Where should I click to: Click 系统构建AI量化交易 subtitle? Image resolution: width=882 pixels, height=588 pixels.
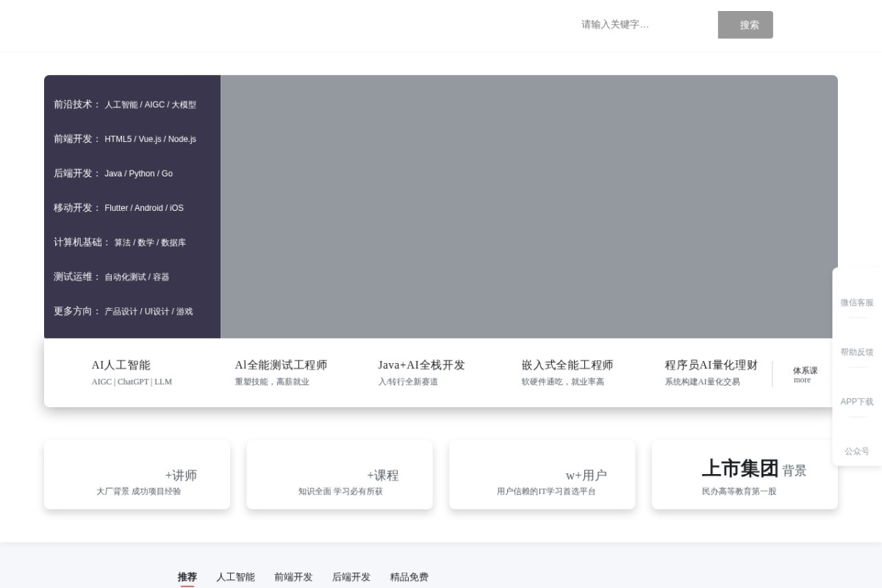tap(703, 382)
